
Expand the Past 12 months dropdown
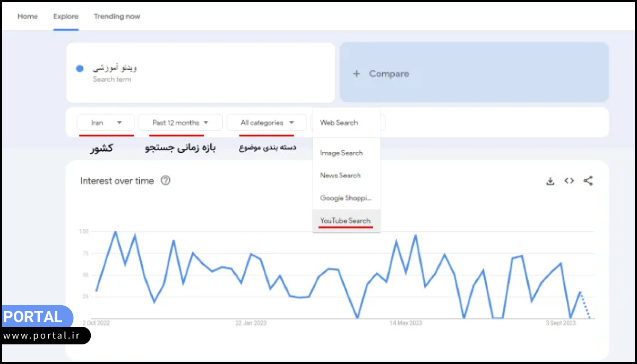coord(180,123)
